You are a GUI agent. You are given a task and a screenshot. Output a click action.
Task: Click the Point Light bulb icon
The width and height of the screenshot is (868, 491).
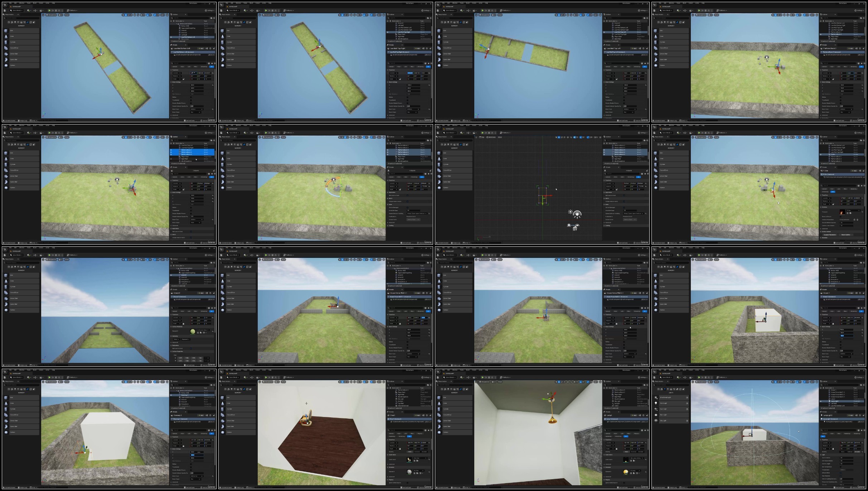(656, 403)
